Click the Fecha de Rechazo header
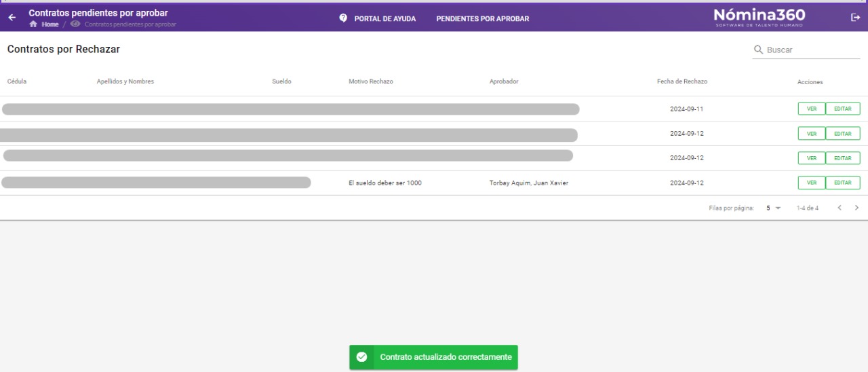Viewport: 868px width, 372px height. click(682, 81)
